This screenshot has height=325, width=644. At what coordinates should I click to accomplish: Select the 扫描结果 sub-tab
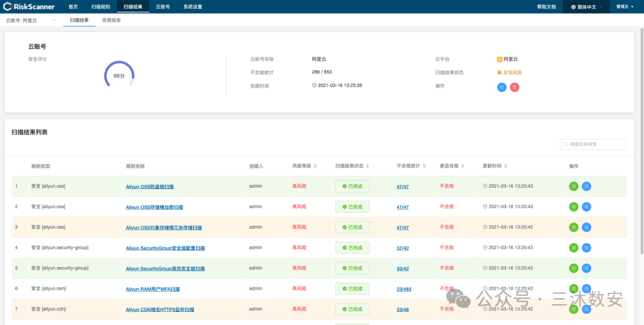tap(79, 20)
